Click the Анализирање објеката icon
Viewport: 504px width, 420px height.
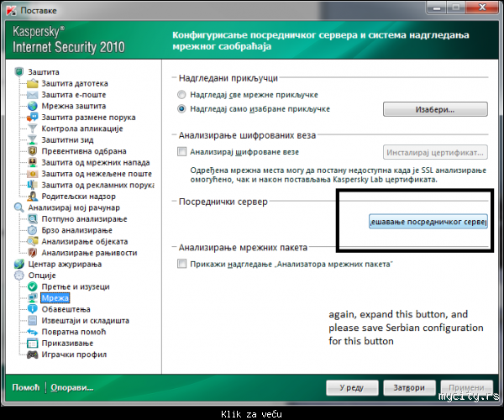coord(33,242)
